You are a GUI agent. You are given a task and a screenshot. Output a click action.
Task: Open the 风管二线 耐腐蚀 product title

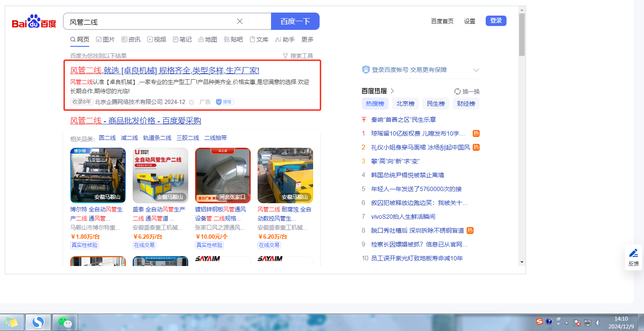284,214
